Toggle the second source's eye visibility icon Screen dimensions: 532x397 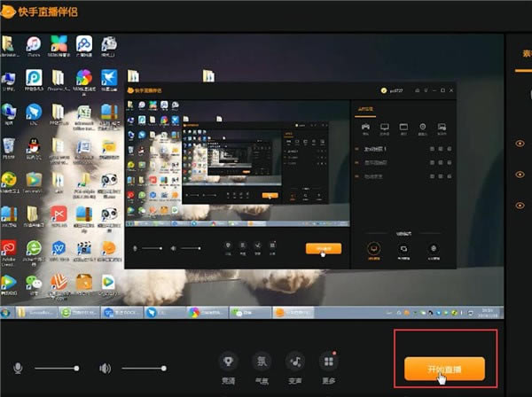(520, 174)
